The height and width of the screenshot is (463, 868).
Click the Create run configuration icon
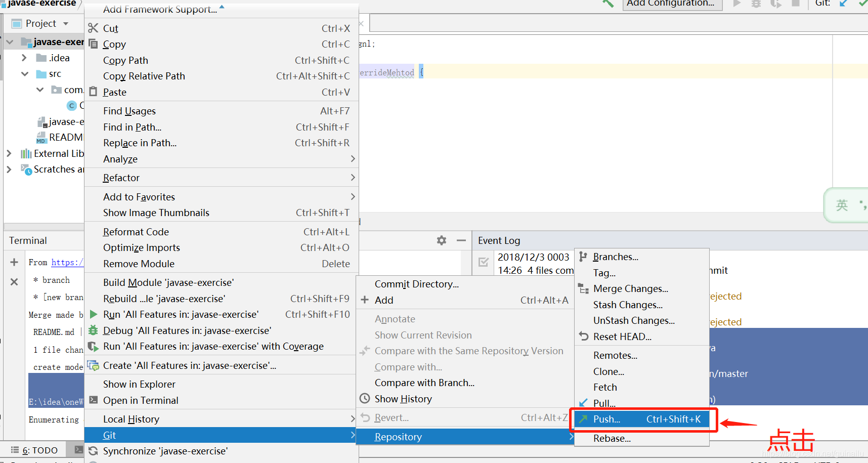pyautogui.click(x=93, y=365)
